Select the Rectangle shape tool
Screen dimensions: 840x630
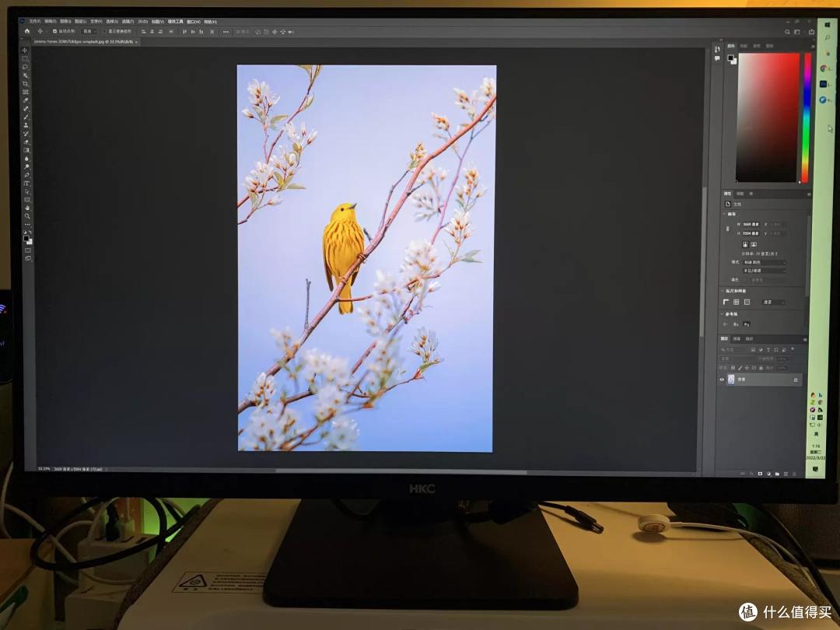click(26, 200)
